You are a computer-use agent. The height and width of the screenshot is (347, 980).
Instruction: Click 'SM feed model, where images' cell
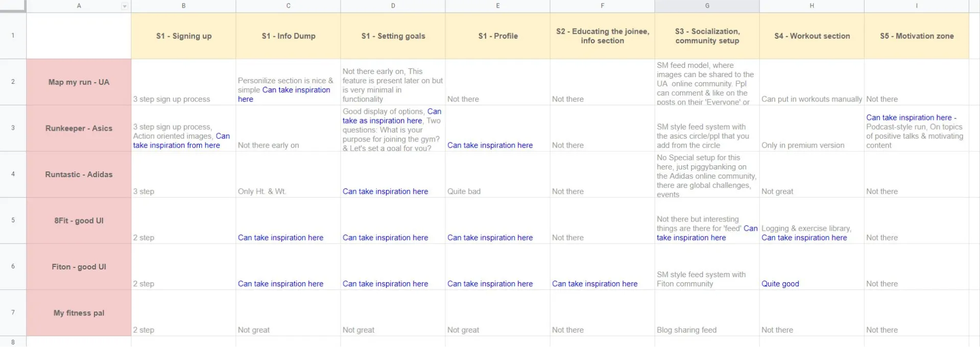[707, 82]
